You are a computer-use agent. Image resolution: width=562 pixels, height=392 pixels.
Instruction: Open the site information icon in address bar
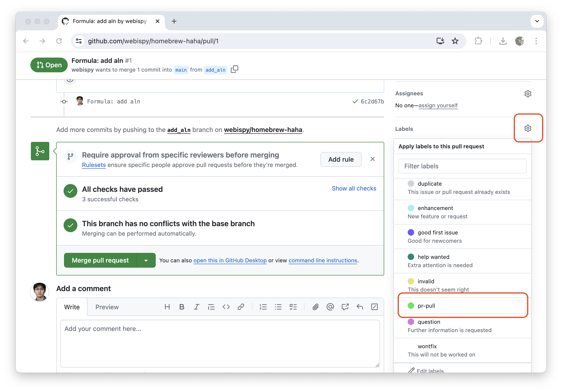[x=79, y=41]
